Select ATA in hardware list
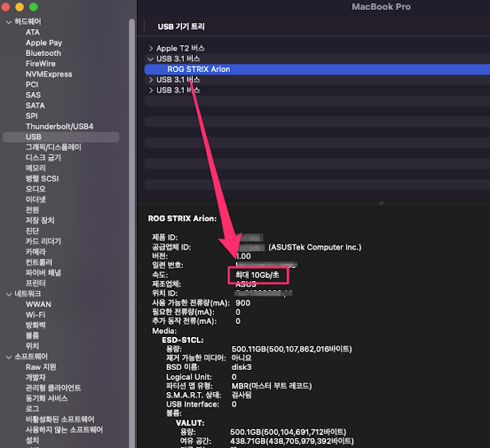Screen dimensions: 490x448 tap(32, 32)
